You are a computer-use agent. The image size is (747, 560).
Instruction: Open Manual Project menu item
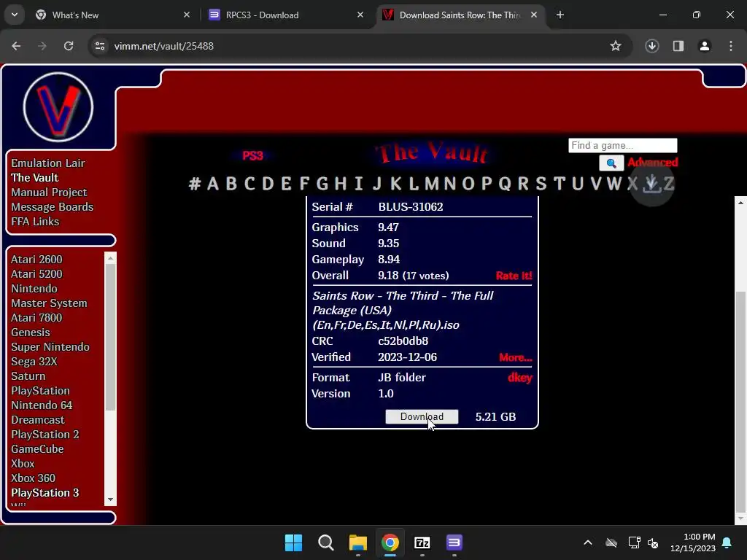49,192
